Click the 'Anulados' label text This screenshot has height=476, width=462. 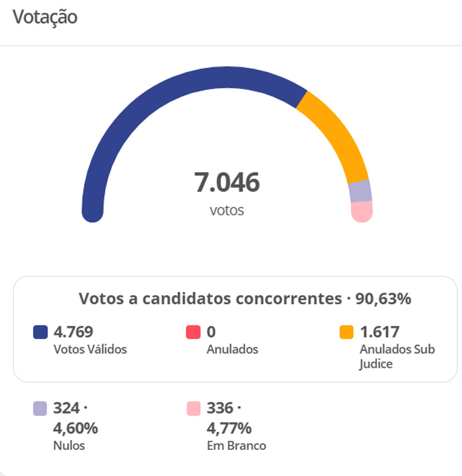tap(232, 349)
